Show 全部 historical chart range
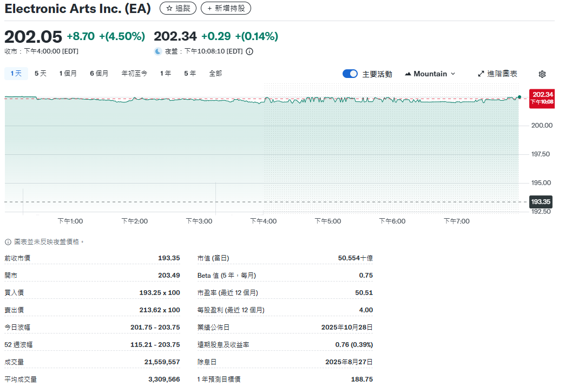Screen dimensions: 565x392 click(x=215, y=74)
